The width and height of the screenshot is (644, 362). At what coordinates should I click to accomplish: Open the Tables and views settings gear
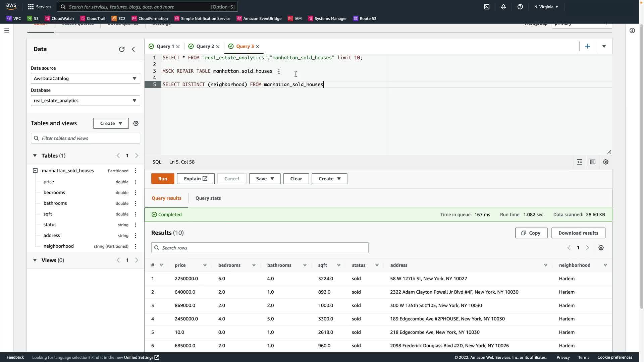pyautogui.click(x=136, y=123)
